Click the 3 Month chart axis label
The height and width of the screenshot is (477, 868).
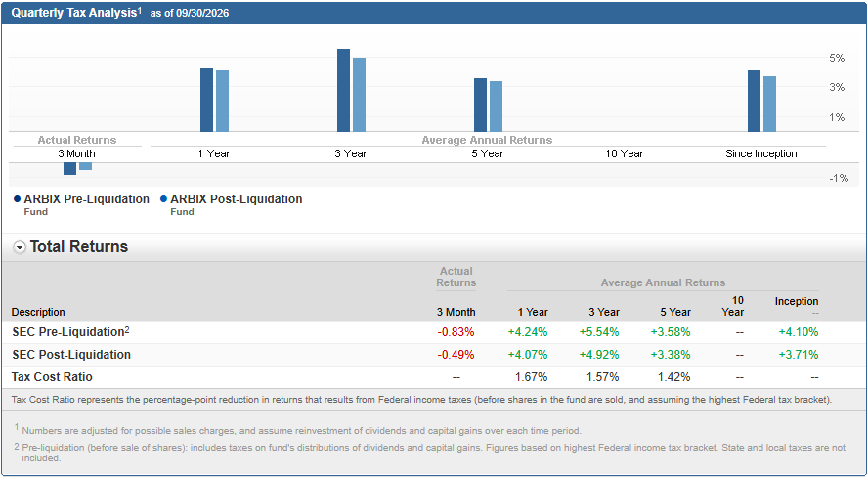point(76,153)
